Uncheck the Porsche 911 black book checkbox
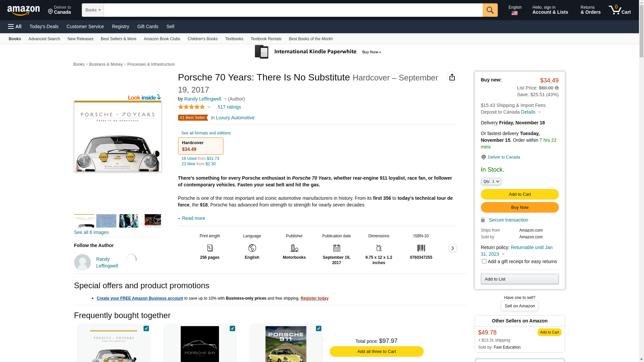The height and width of the screenshot is (362, 644). 232,328
